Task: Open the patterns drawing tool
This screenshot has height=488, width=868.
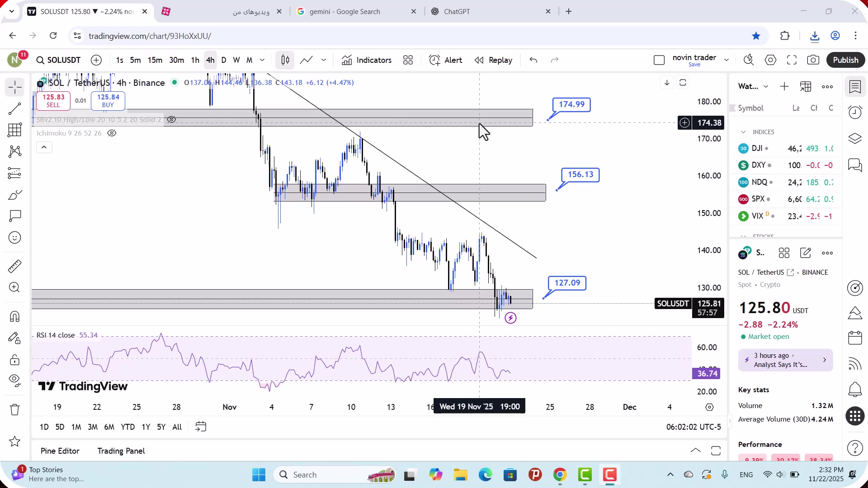Action: [x=14, y=151]
